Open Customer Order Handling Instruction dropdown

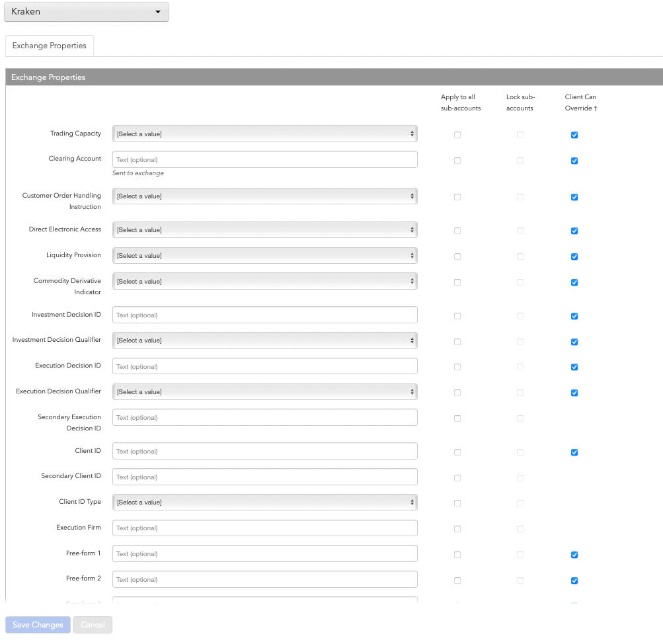[x=264, y=196]
